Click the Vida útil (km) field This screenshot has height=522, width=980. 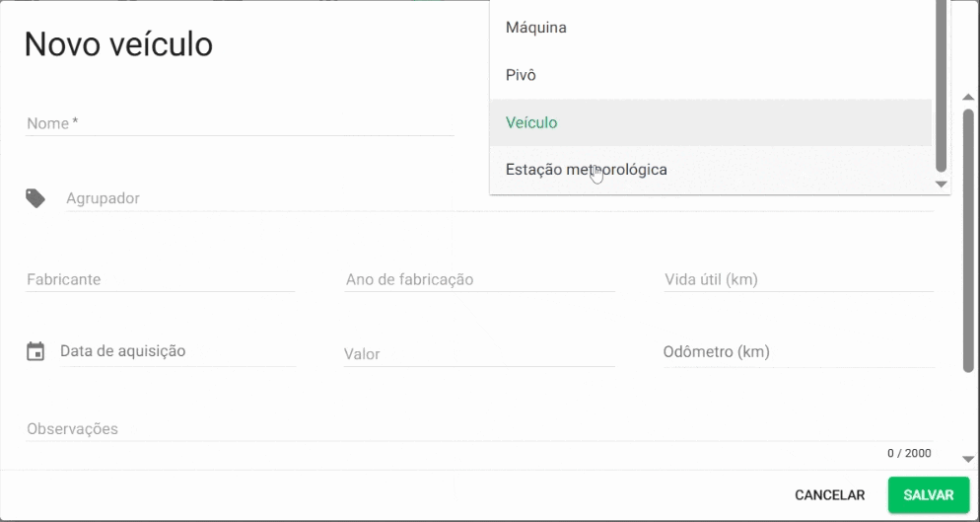[799, 280]
